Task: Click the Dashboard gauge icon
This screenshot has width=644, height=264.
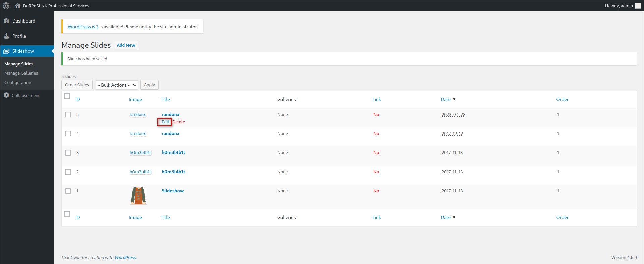Action: tap(6, 21)
